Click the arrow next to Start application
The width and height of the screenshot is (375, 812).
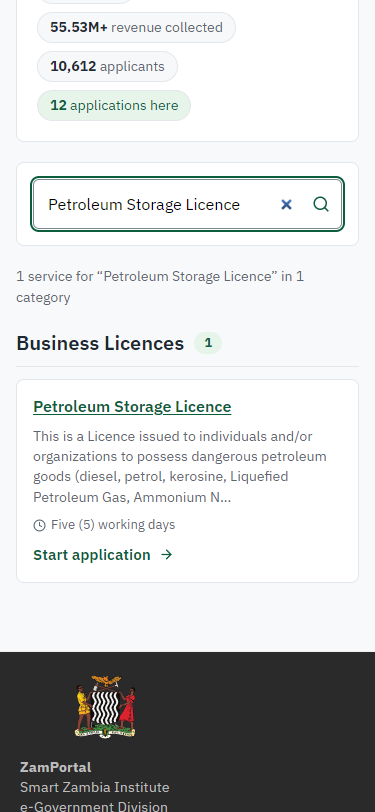coord(166,555)
